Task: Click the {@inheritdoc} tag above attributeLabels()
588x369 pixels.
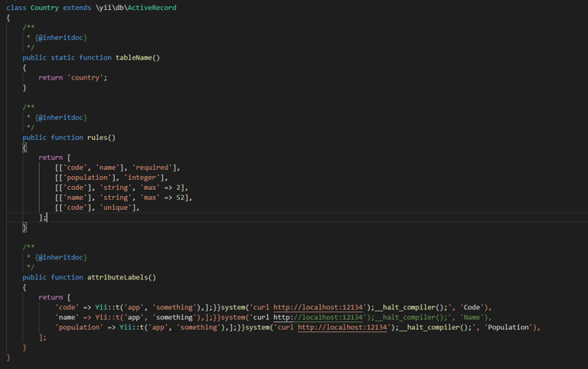Action: click(60, 258)
